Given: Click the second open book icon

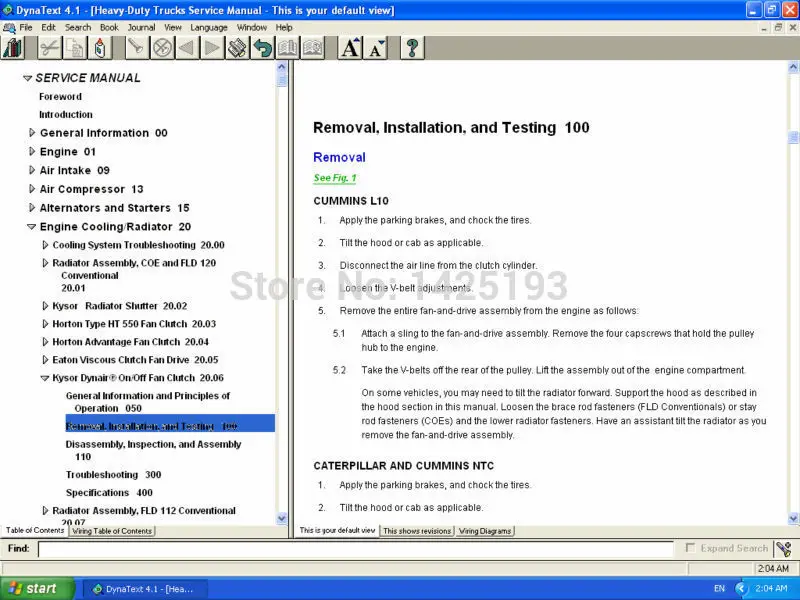Looking at the screenshot, I should pos(312,48).
